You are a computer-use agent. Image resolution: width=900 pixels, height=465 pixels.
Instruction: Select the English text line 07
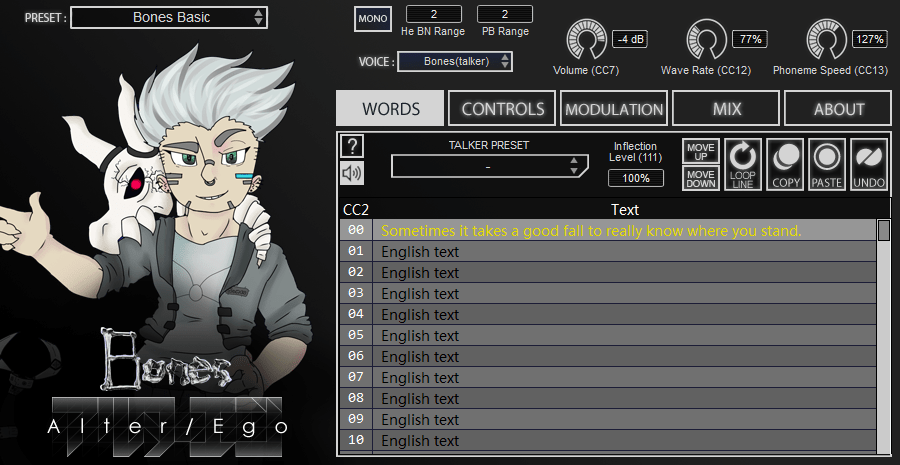click(x=624, y=378)
